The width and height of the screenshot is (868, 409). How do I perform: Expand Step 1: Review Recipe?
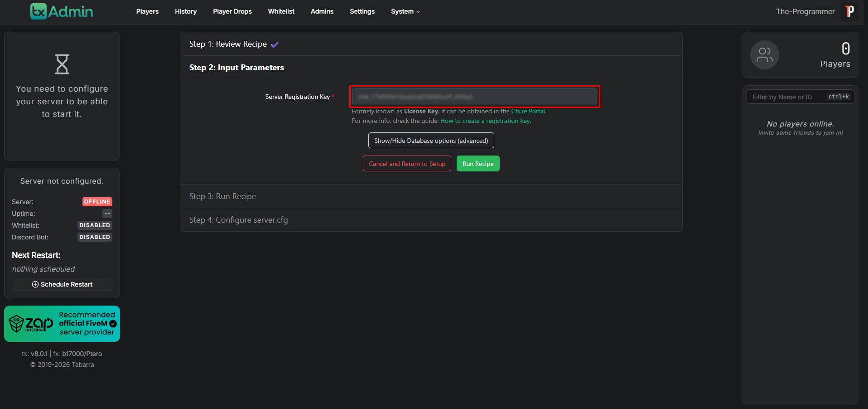pyautogui.click(x=228, y=44)
